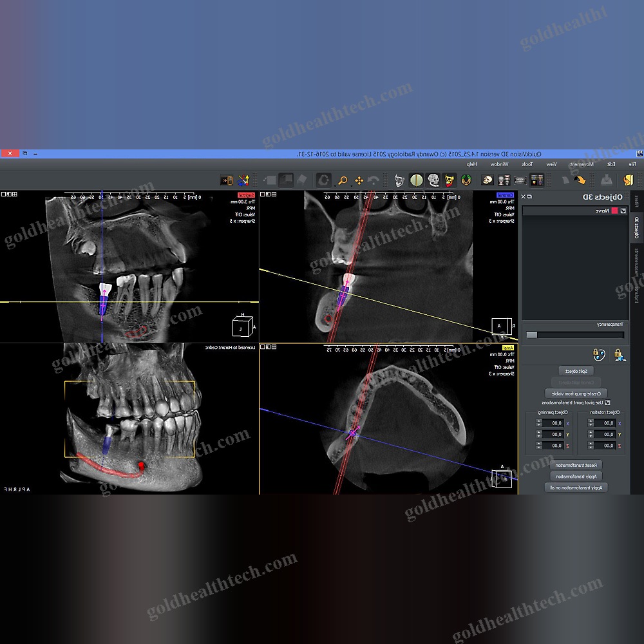Click the Object rotation Z input field

click(x=605, y=446)
